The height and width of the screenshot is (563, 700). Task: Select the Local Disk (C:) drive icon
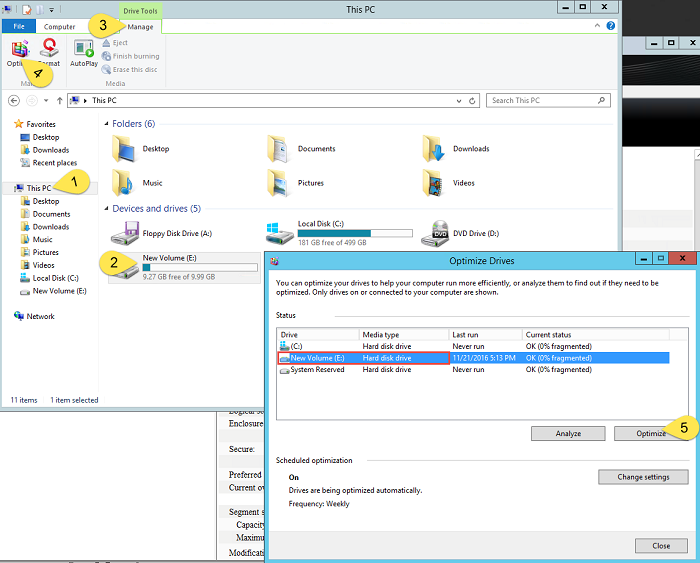279,234
